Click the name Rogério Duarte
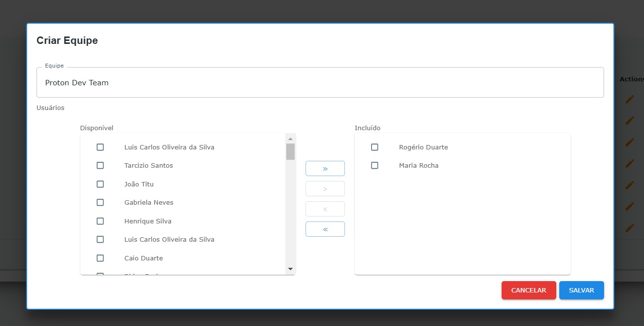 click(x=423, y=147)
